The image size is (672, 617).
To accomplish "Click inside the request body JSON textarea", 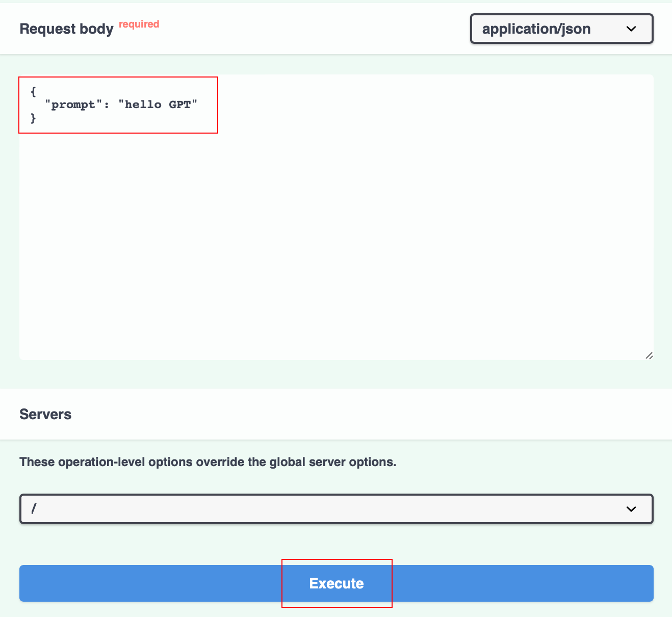I will point(337,217).
